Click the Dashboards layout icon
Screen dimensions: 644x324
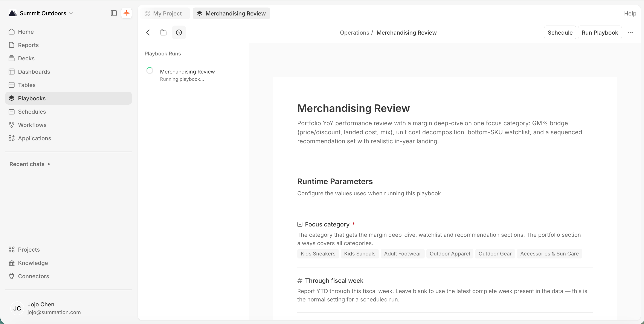tap(12, 72)
